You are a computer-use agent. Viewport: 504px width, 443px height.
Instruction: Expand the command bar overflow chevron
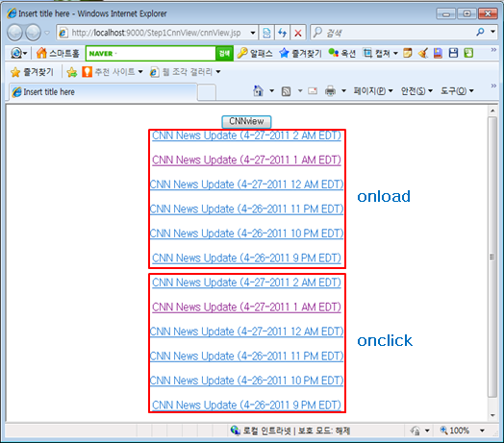[x=493, y=86]
